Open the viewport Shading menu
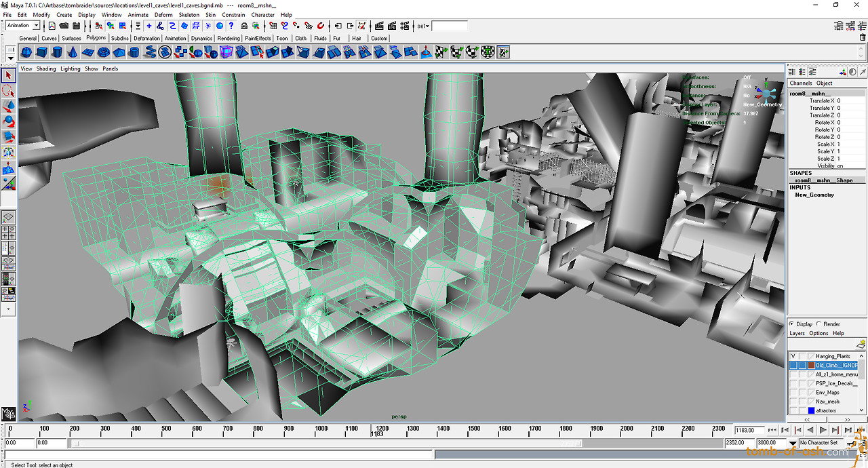 [46, 69]
